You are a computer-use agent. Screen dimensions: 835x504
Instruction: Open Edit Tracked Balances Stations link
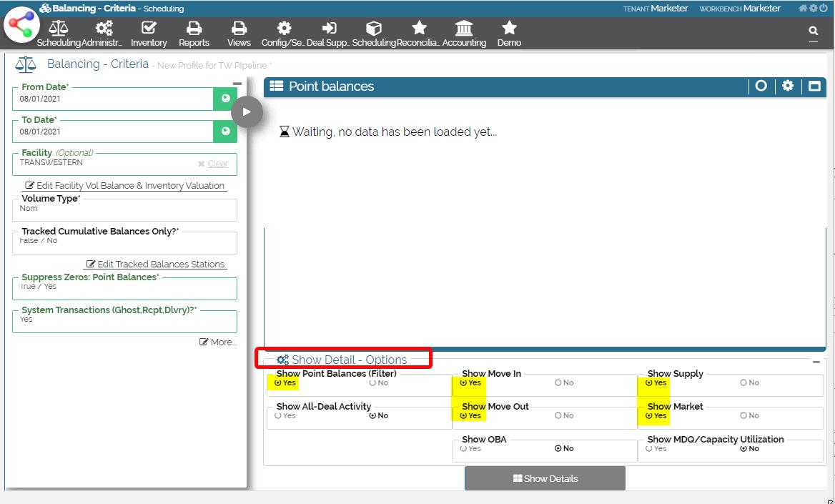click(155, 265)
